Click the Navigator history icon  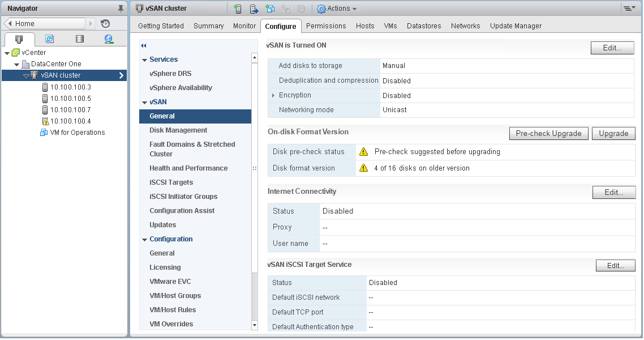[105, 23]
